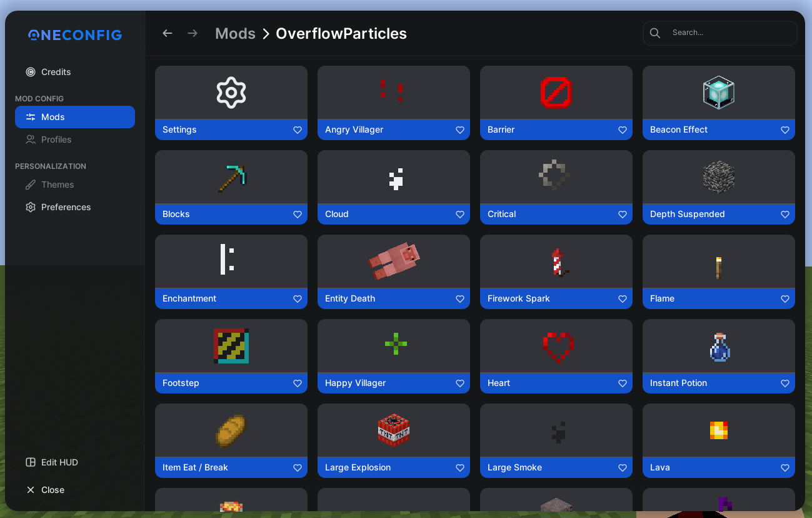The width and height of the screenshot is (812, 518).
Task: Select Mods in the sidebar
Action: click(x=75, y=117)
